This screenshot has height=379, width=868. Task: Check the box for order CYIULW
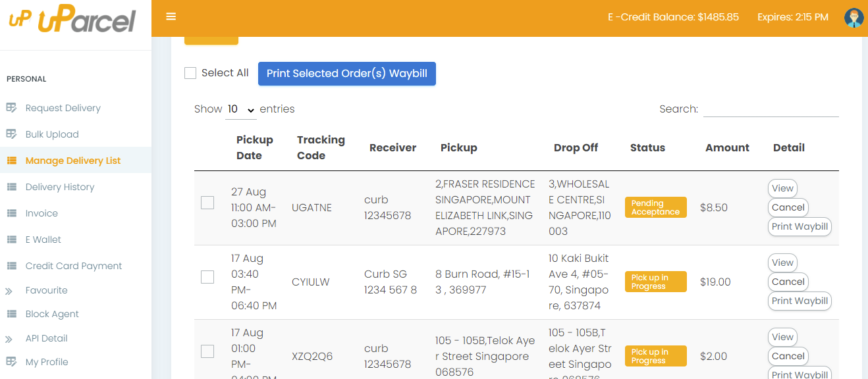pos(207,277)
